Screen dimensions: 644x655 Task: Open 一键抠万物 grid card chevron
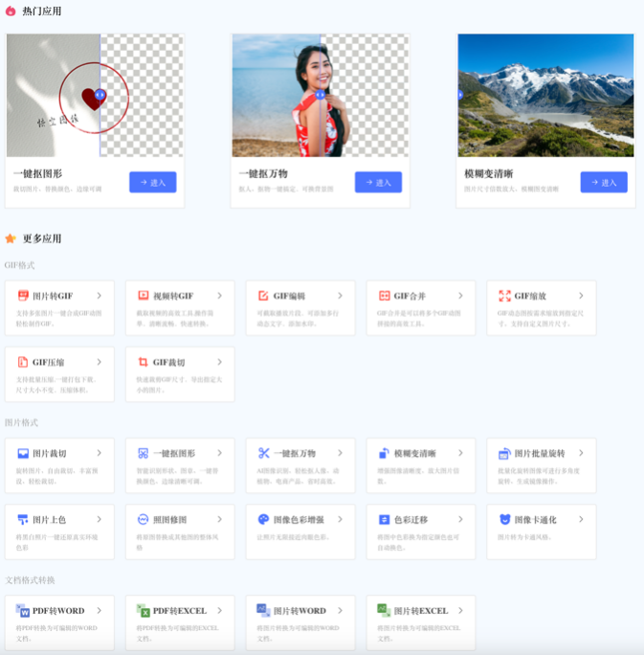click(340, 453)
